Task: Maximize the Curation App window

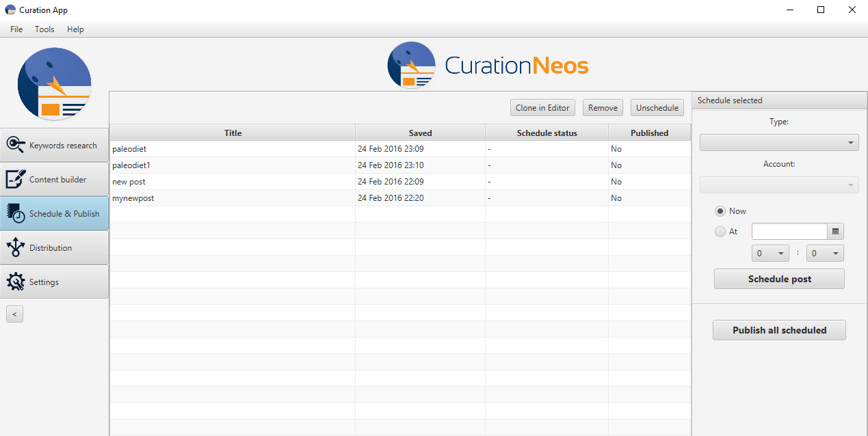Action: 821,10
